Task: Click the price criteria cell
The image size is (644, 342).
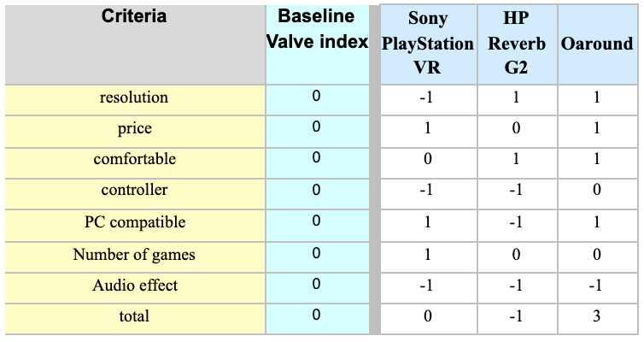Action: 135,131
